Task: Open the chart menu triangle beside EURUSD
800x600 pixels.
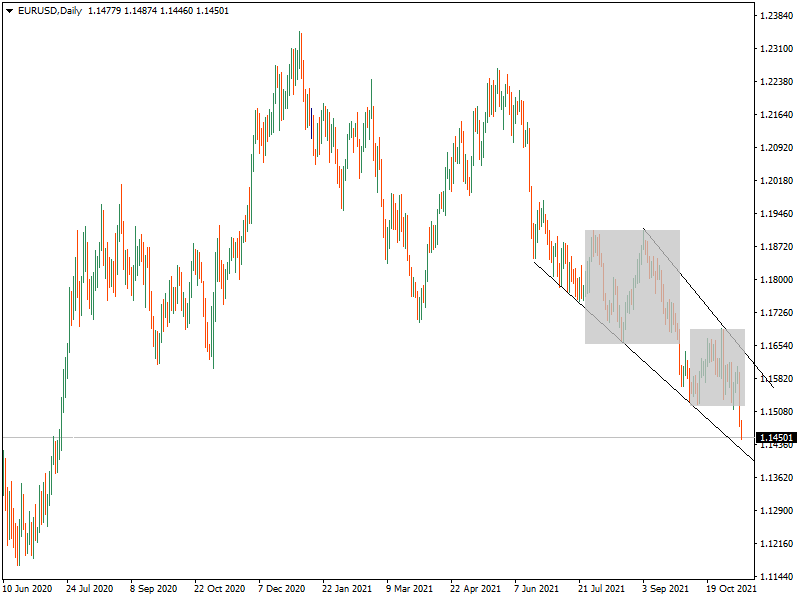Action: pyautogui.click(x=9, y=11)
